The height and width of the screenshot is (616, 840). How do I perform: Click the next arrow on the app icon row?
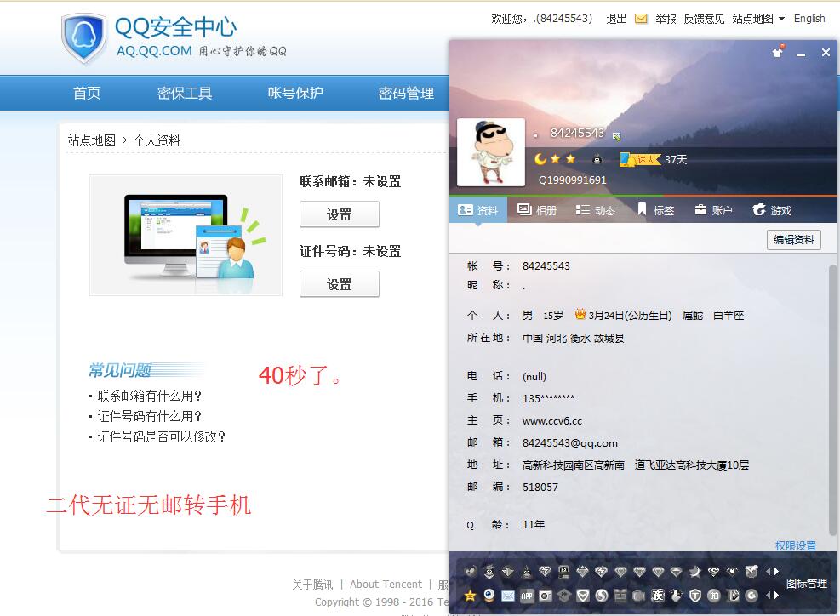(x=776, y=595)
